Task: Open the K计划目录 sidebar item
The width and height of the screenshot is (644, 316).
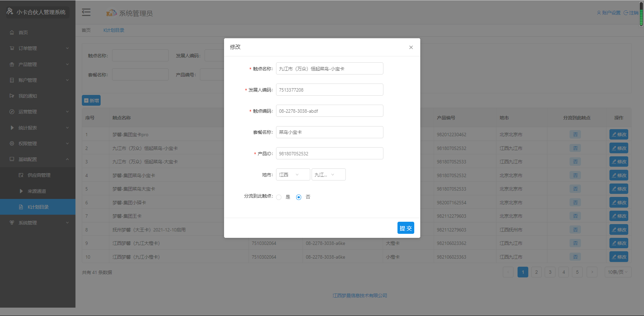Action: [38, 207]
